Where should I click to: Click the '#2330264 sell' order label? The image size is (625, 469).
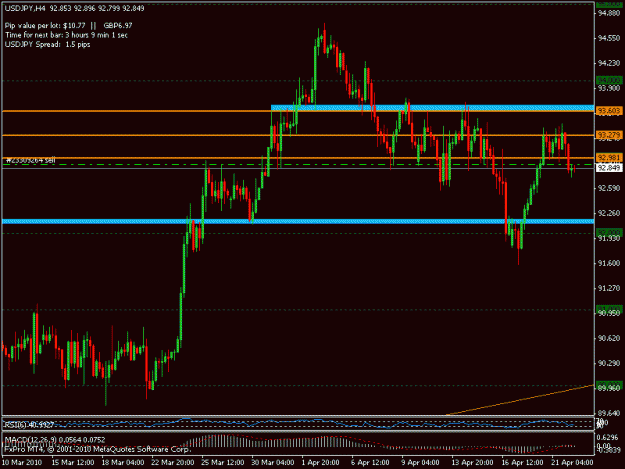coord(31,160)
